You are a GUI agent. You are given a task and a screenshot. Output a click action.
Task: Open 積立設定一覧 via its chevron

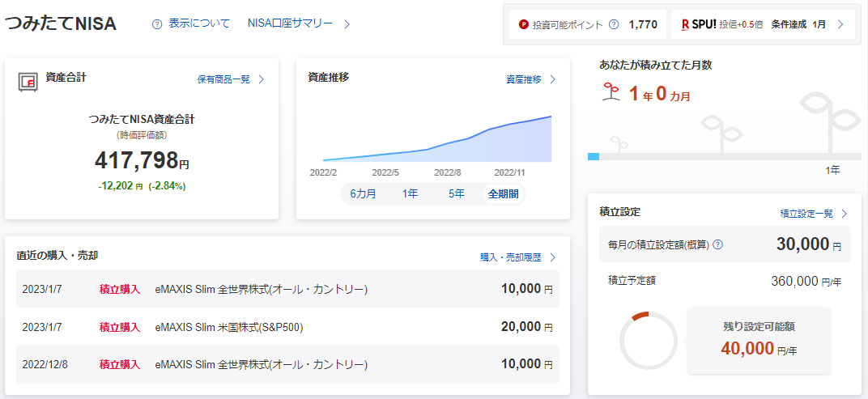tap(844, 214)
